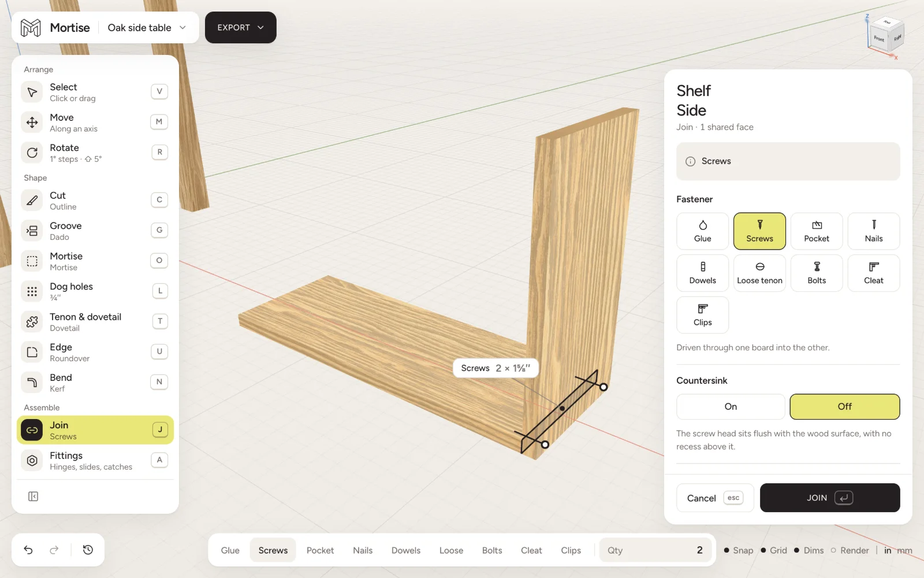This screenshot has height=578, width=924.
Task: Switch to Glue in bottom toolbar
Action: point(230,550)
